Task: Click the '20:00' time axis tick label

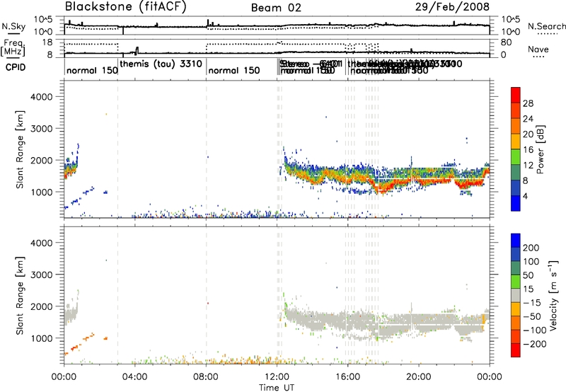Action: click(x=418, y=377)
